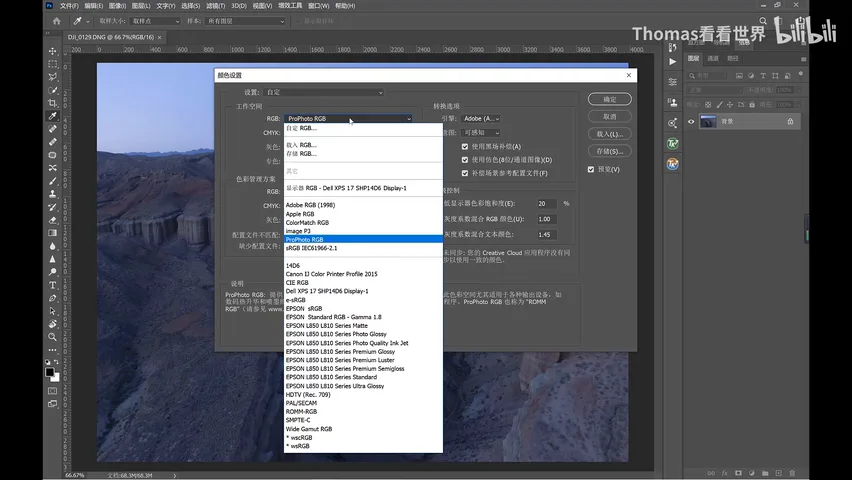Screen dimensions: 852x480
Task: Switch to the 路径 tab
Action: point(733,59)
